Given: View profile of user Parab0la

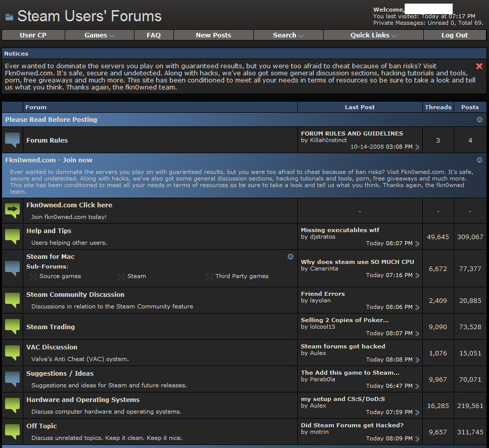Looking at the screenshot, I should coord(323,379).
